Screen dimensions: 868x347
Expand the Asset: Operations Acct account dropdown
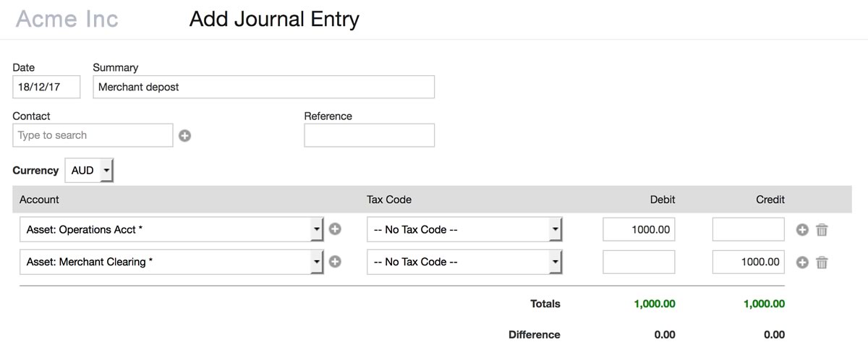[x=316, y=229]
